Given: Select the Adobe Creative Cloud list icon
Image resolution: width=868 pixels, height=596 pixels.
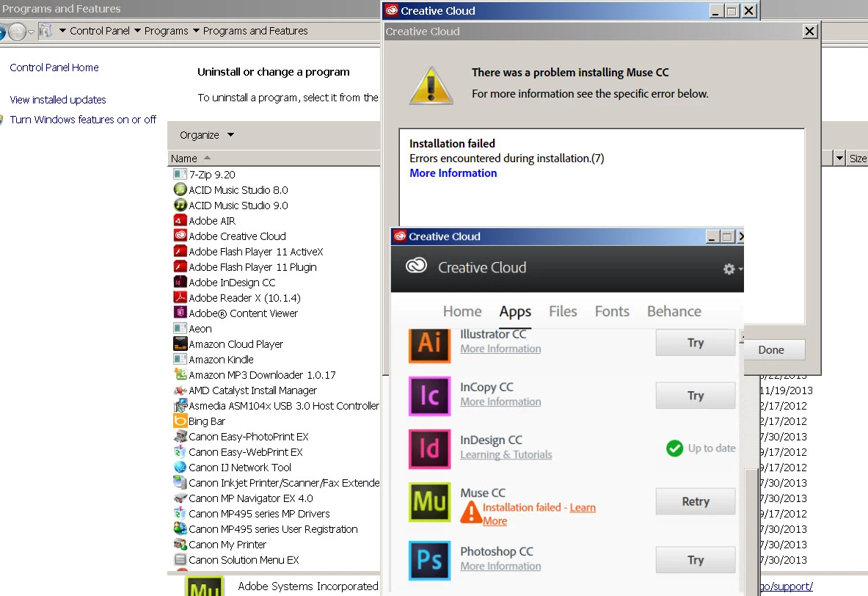Looking at the screenshot, I should [180, 236].
